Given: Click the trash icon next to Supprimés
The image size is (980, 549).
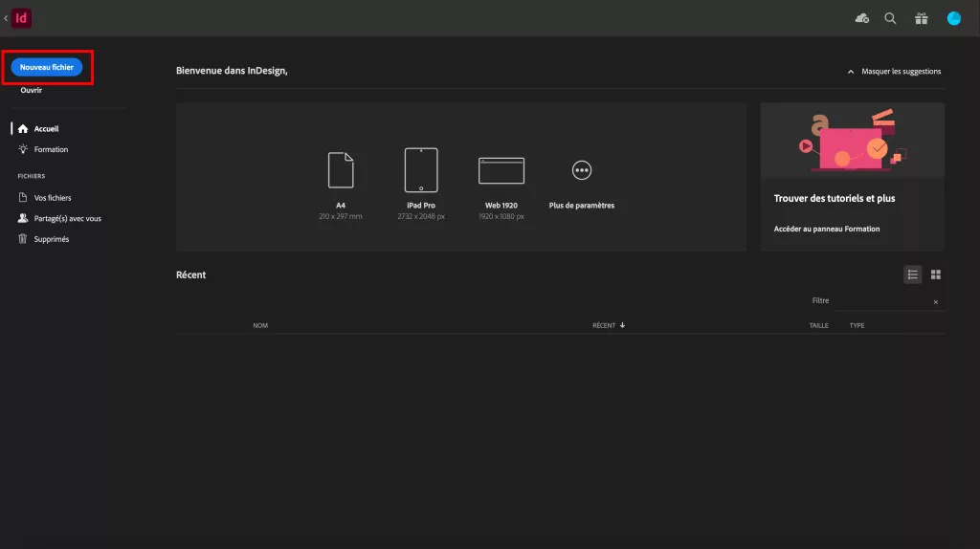Looking at the screenshot, I should [x=23, y=238].
